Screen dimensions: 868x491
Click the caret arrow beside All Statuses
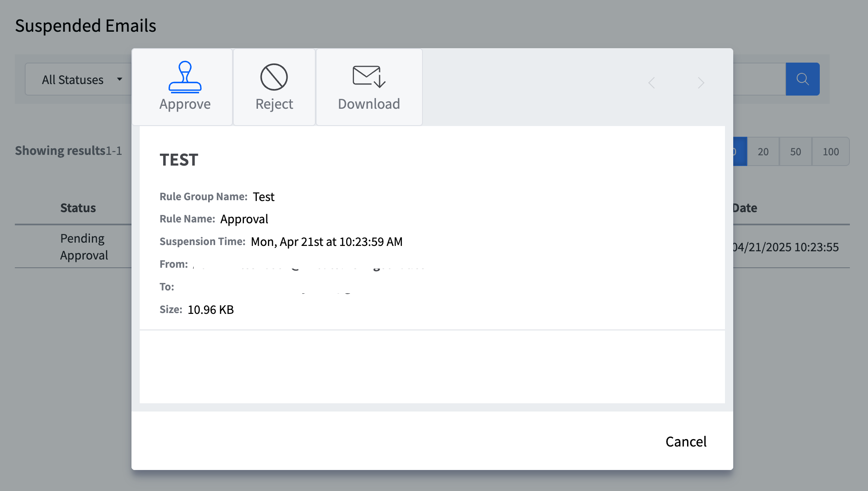(x=120, y=79)
